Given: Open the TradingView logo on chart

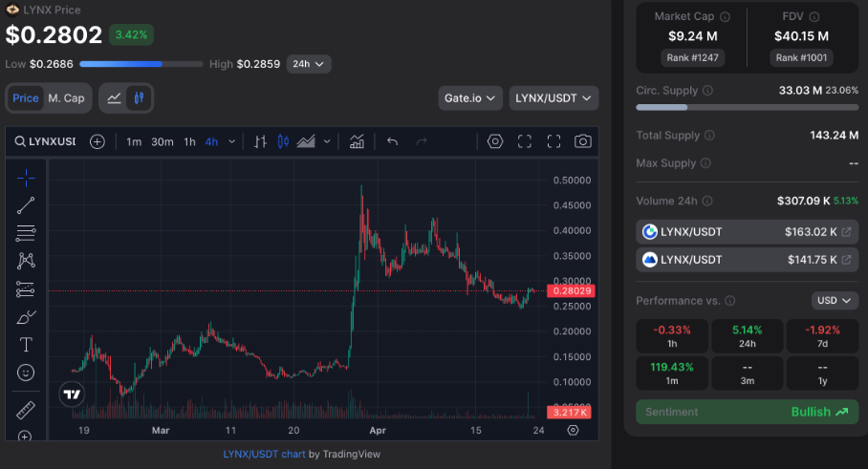Looking at the screenshot, I should click(x=72, y=394).
